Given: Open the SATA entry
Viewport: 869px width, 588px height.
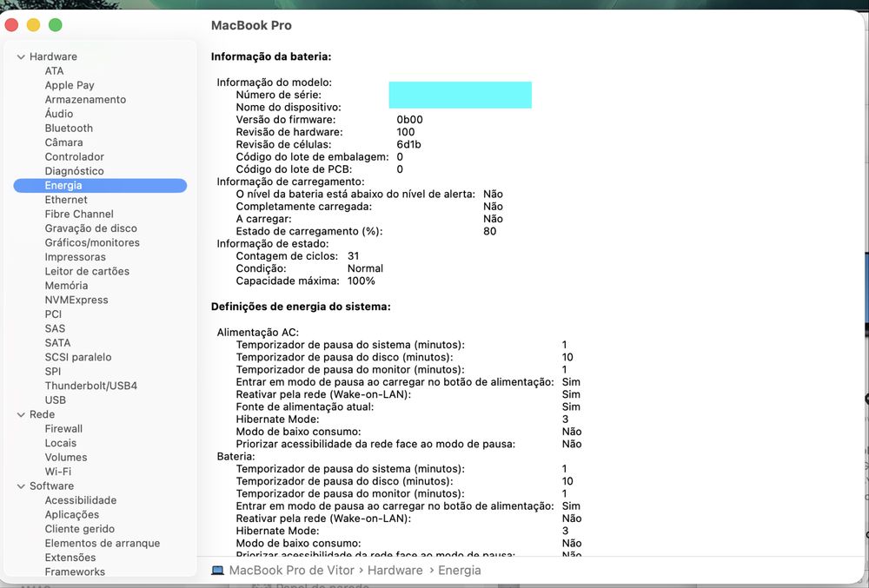Looking at the screenshot, I should [57, 343].
